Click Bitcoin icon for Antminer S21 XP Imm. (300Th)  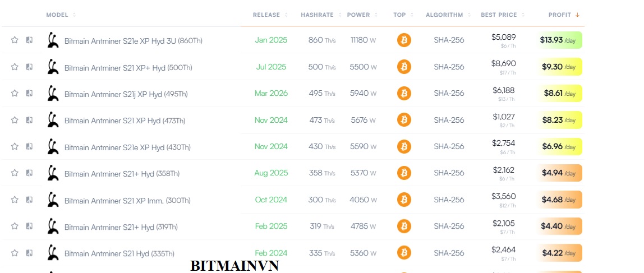(404, 200)
